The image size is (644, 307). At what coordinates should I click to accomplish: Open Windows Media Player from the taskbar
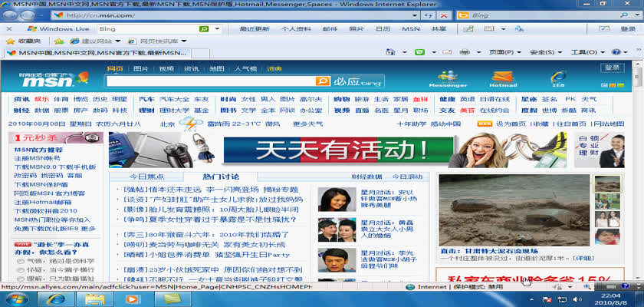tap(132, 299)
